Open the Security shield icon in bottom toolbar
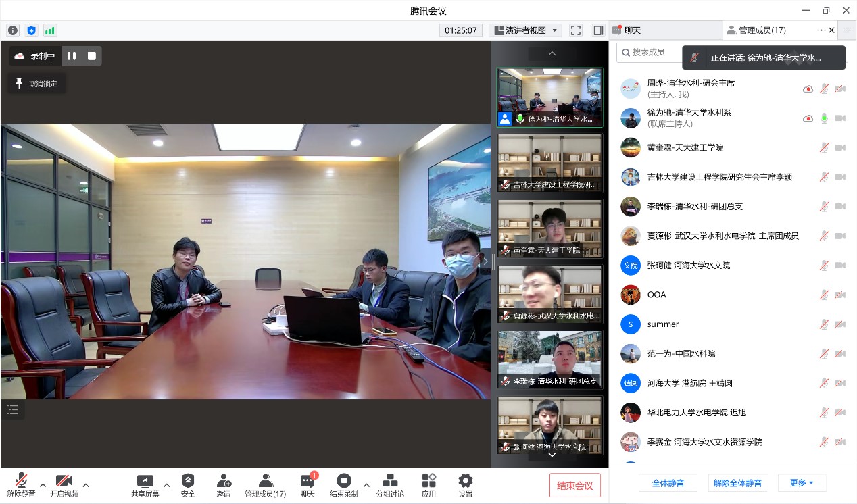 click(188, 484)
